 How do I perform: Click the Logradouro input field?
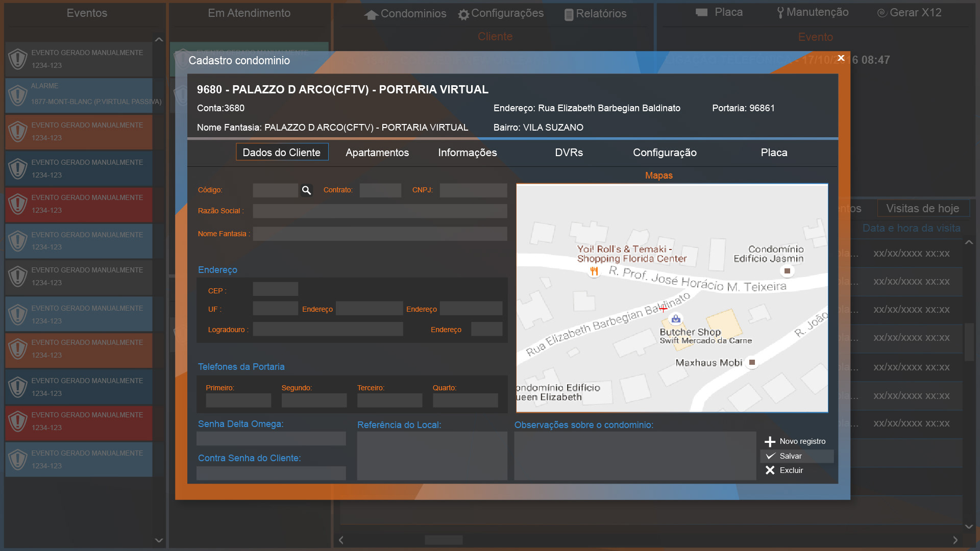point(328,329)
